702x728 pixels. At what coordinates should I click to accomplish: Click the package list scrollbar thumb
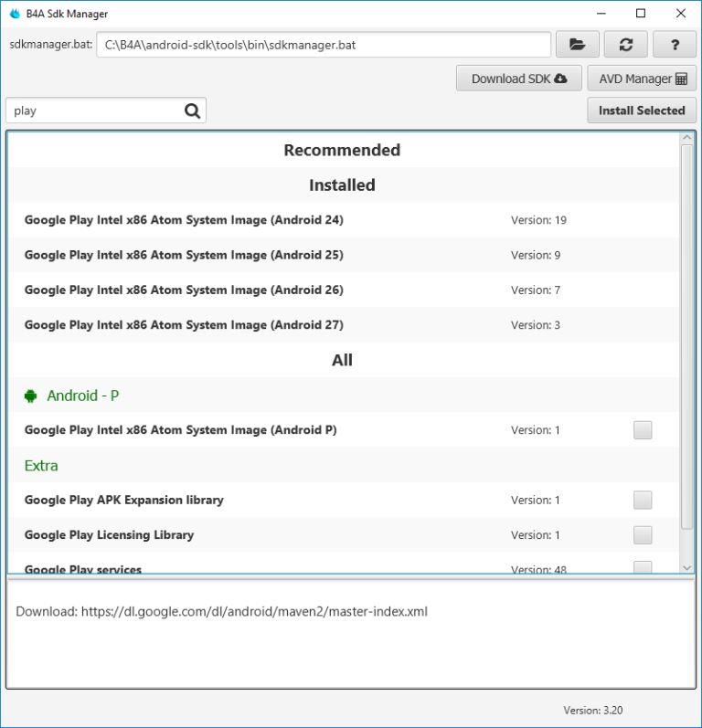pyautogui.click(x=686, y=336)
